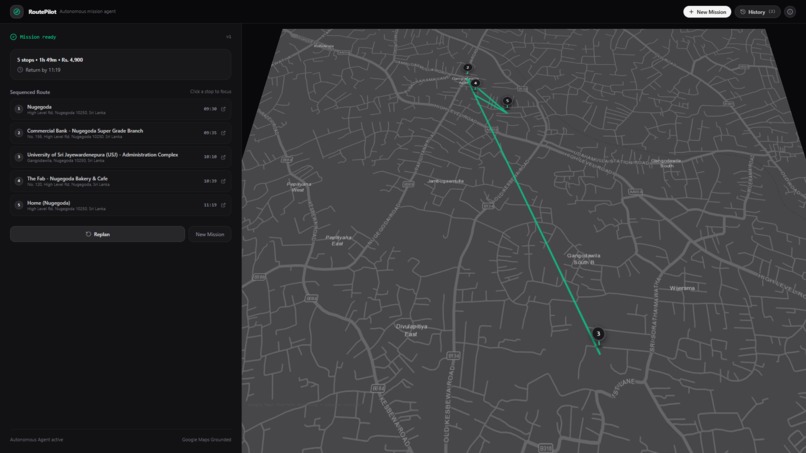This screenshot has height=453, width=806.
Task: Click the 09:30 time for Nugegoda
Action: pyautogui.click(x=210, y=109)
